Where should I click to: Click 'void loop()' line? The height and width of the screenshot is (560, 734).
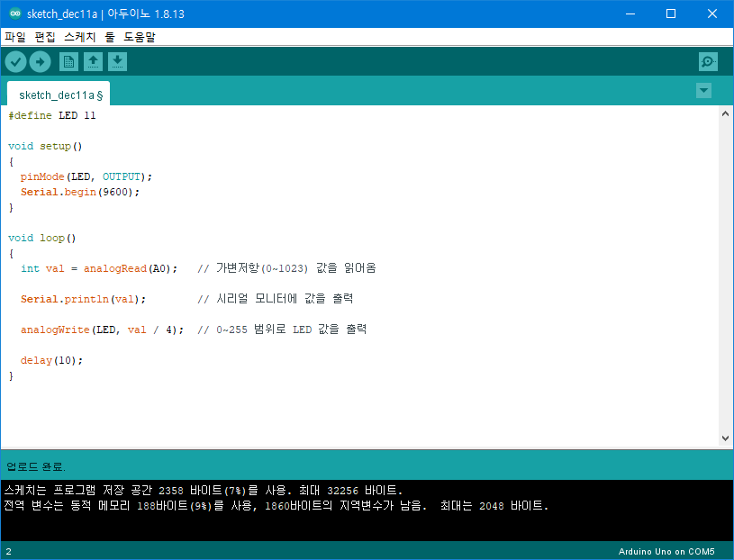tap(41, 238)
